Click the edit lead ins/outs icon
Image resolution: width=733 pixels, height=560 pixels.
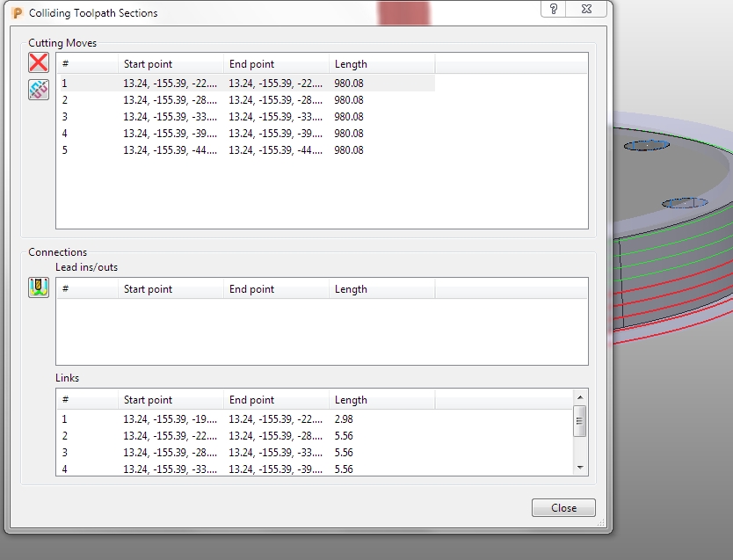click(38, 287)
